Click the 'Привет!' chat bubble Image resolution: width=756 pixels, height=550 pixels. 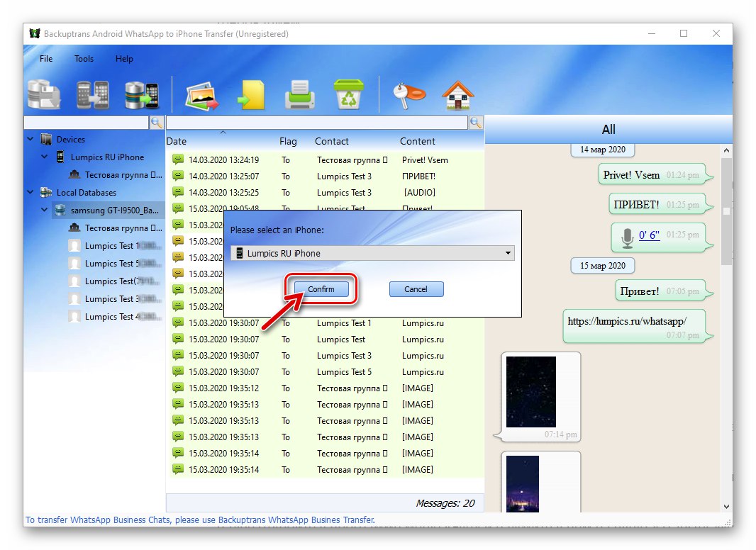[x=663, y=291]
